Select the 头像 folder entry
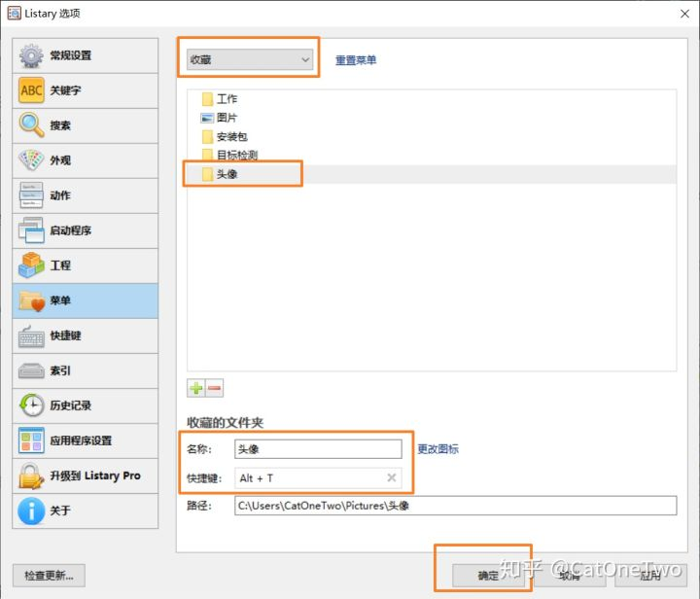The image size is (700, 599). [x=432, y=174]
